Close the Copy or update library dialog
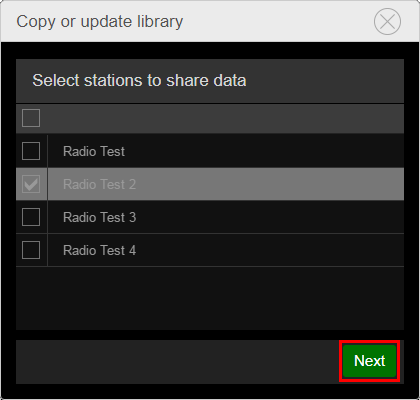The image size is (420, 400). tap(387, 22)
